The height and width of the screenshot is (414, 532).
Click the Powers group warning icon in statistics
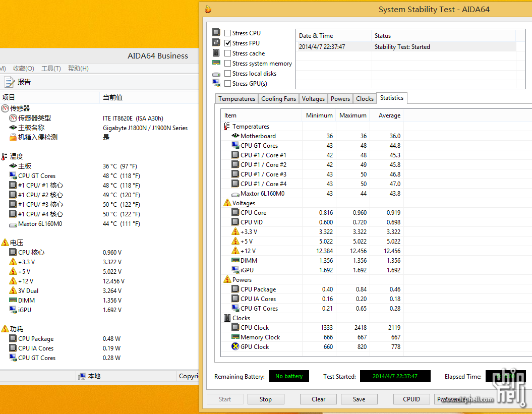227,280
